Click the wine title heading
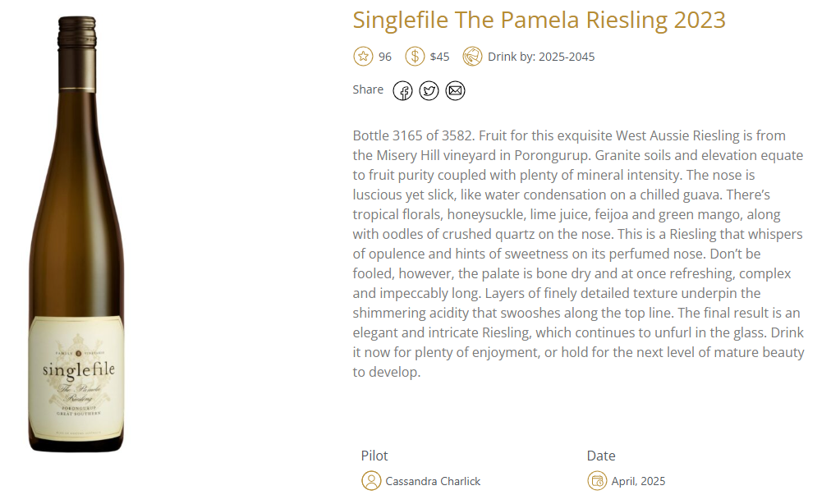Viewport: 831px width, 504px height. click(x=539, y=21)
